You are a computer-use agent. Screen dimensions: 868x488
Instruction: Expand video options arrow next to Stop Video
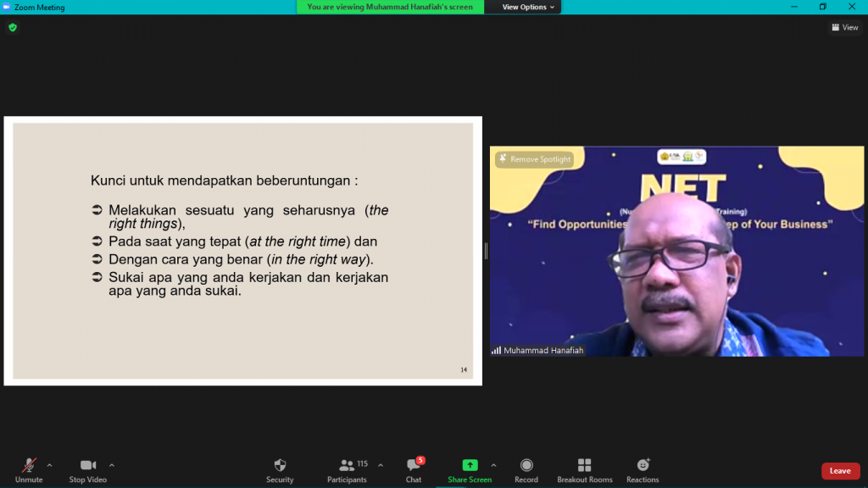(112, 464)
